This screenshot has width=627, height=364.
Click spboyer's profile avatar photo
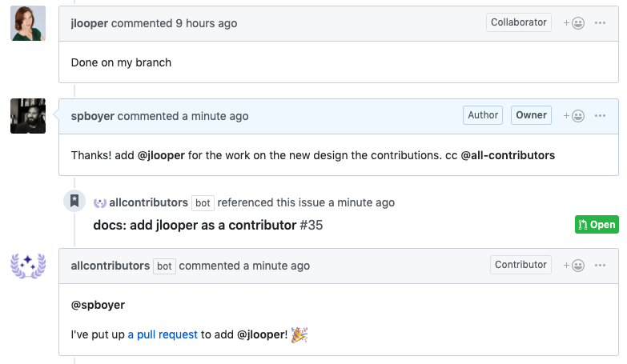(x=28, y=116)
